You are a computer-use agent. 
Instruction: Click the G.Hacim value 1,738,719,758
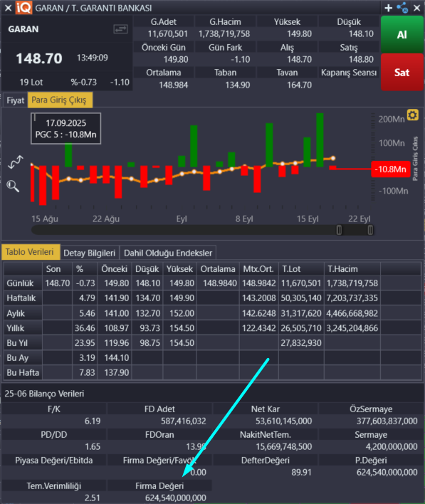pos(224,33)
